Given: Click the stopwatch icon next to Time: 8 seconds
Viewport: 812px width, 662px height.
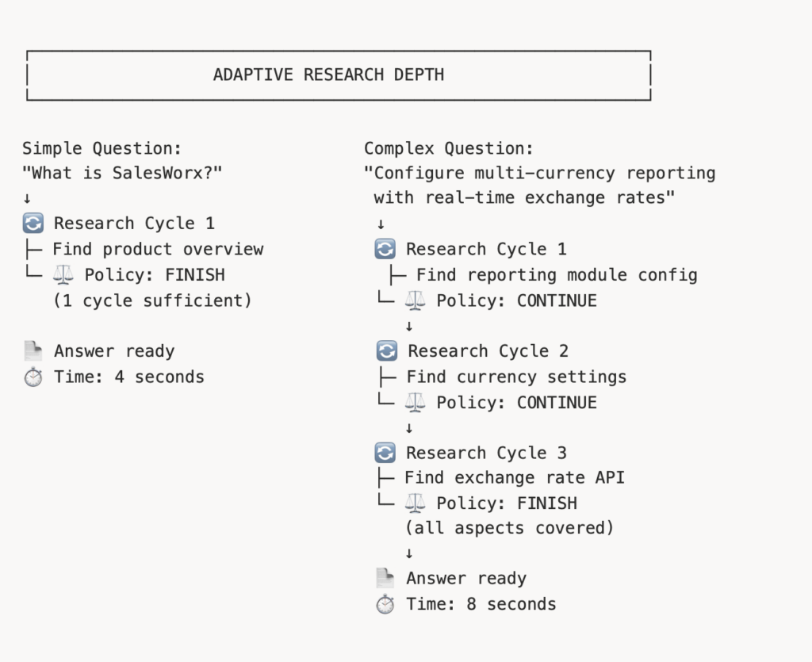Looking at the screenshot, I should (x=385, y=604).
